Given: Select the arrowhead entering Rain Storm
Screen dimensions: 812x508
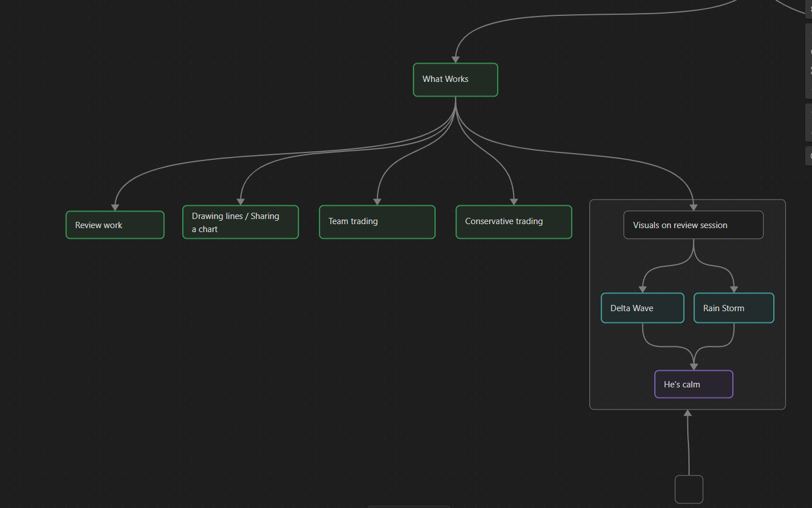Looking at the screenshot, I should pyautogui.click(x=733, y=289).
